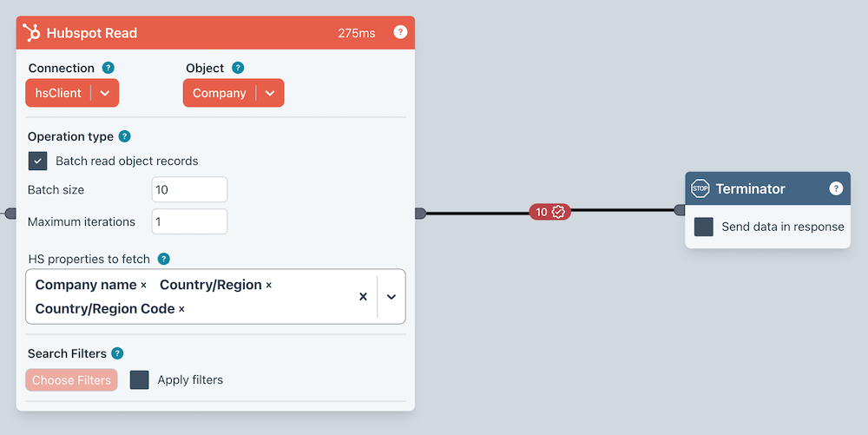This screenshot has width=868, height=435.
Task: Click the HubSpot logo icon in header
Action: tap(31, 33)
